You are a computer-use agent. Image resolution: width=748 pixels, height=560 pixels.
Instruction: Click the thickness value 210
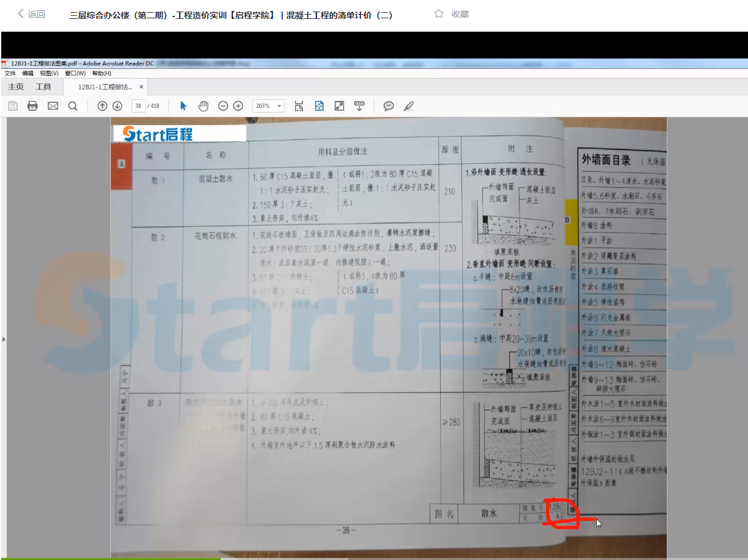pos(449,191)
